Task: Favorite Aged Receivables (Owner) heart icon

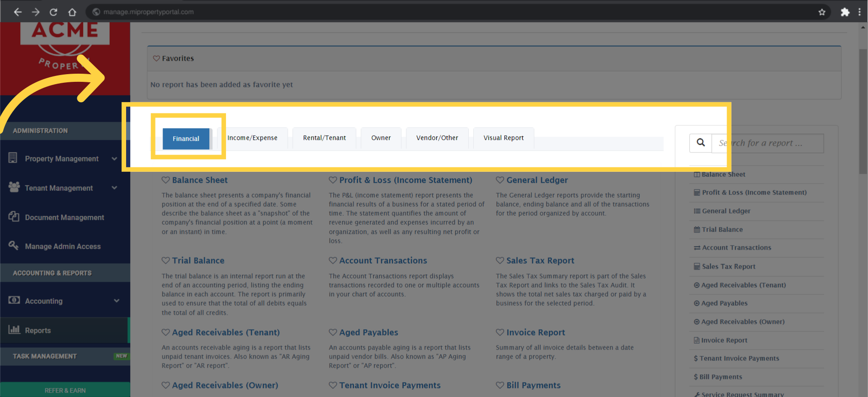Action: (x=166, y=385)
